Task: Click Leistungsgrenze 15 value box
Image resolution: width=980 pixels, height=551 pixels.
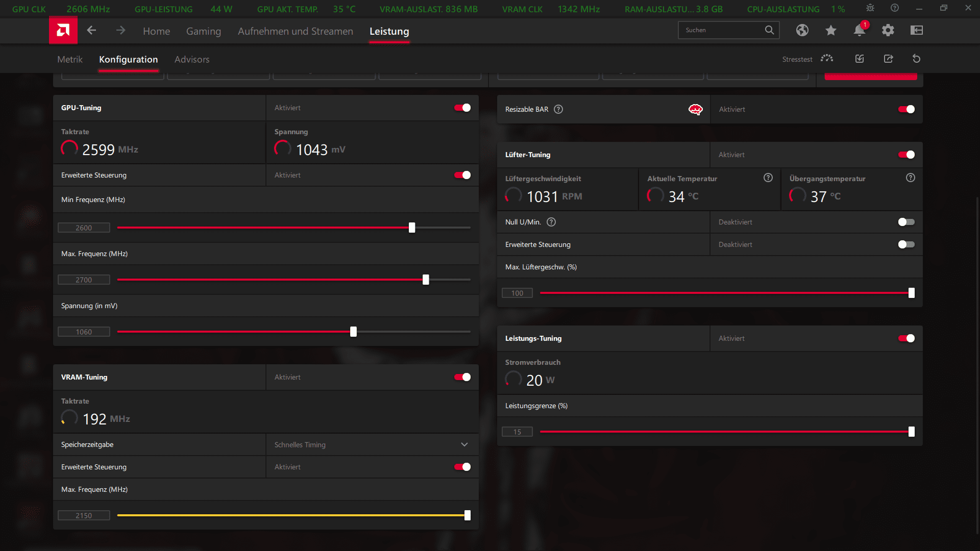Action: tap(517, 432)
